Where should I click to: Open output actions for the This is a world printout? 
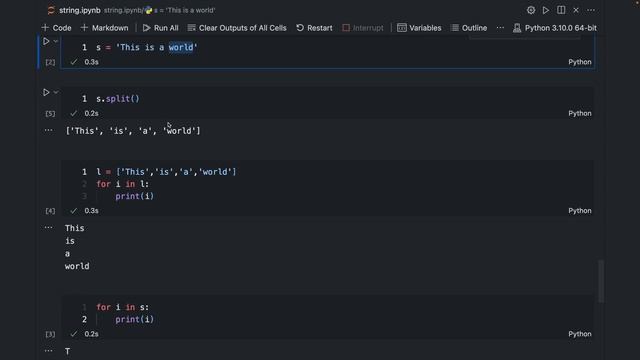pyautogui.click(x=49, y=227)
